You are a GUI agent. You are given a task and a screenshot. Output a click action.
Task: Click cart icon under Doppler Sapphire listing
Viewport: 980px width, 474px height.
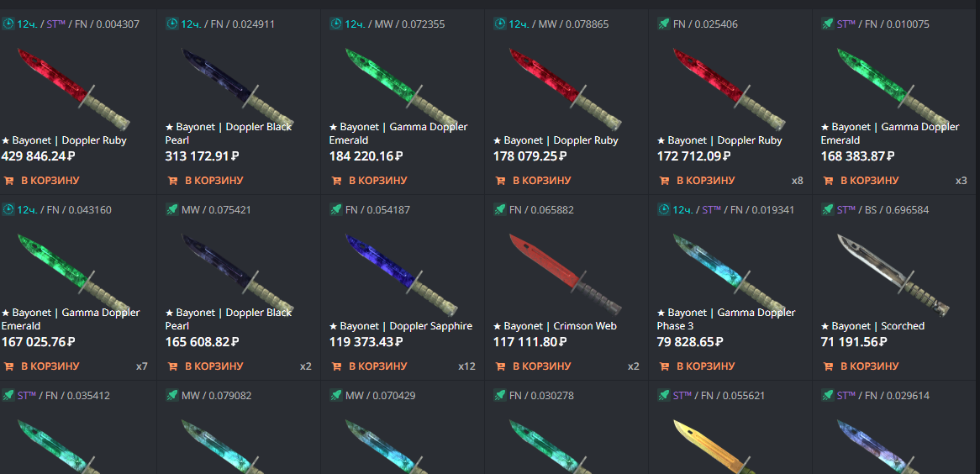336,366
